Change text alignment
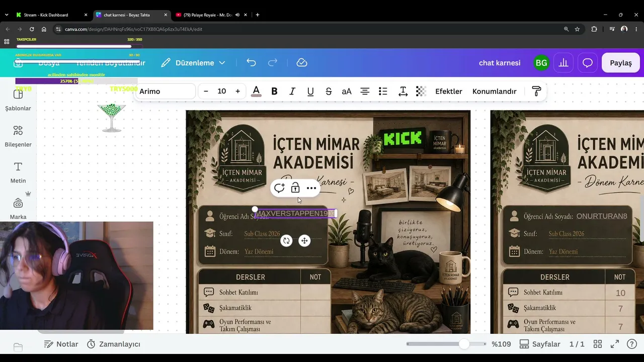Viewport: 644px width, 362px height. click(365, 91)
